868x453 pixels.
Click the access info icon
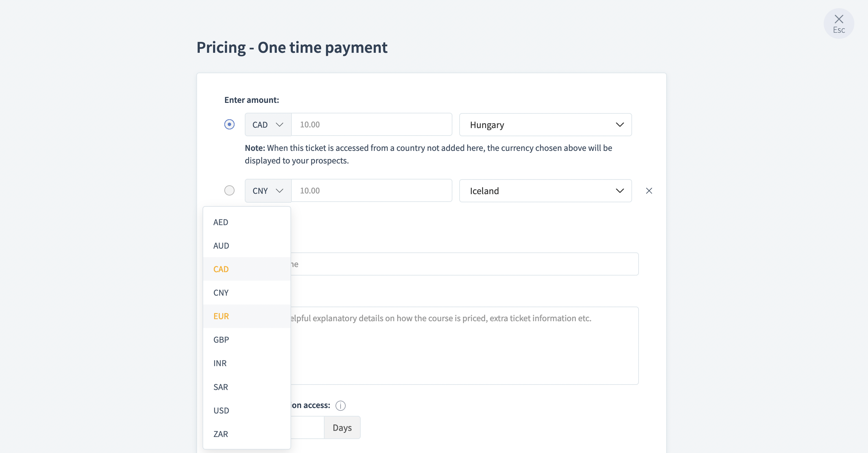[x=340, y=406]
